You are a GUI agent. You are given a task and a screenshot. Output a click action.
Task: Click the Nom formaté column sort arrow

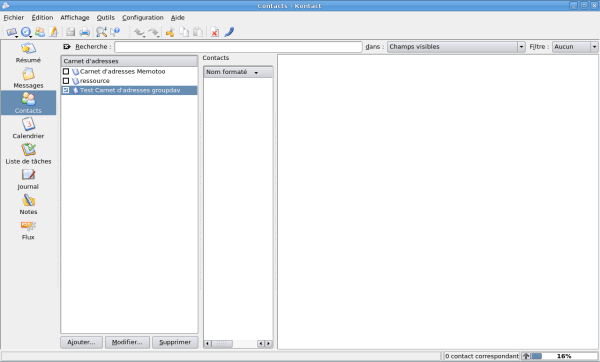tap(256, 72)
